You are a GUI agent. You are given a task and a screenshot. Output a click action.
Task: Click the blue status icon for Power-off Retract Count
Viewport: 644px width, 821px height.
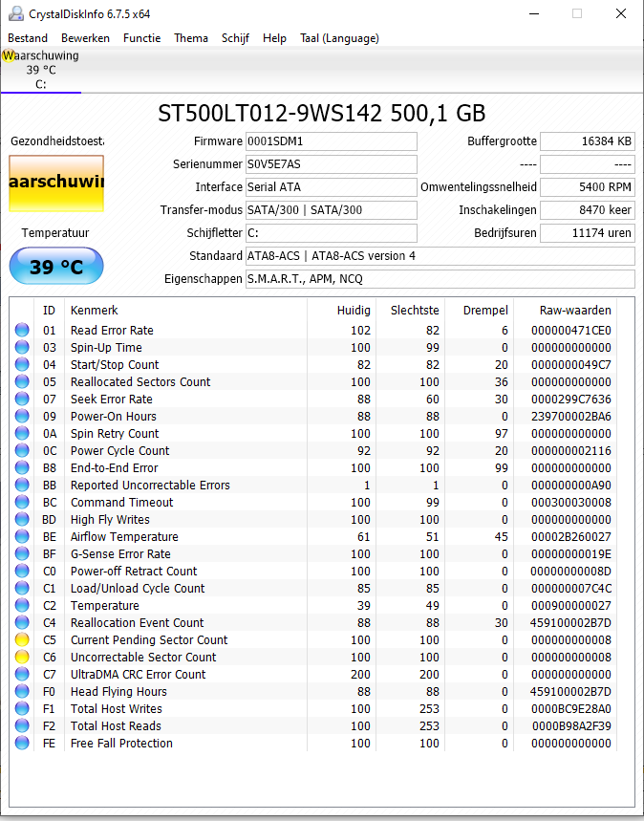(22, 571)
